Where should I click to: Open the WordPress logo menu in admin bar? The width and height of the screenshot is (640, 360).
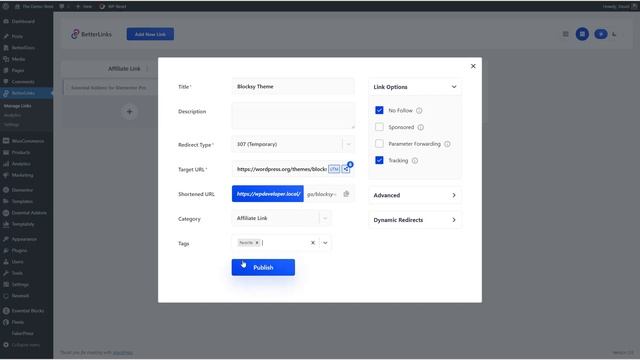[6, 6]
